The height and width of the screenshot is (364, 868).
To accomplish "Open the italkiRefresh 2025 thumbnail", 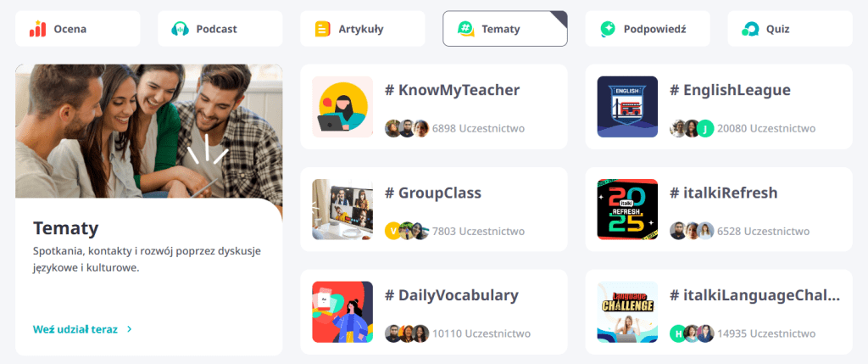I will [x=627, y=209].
